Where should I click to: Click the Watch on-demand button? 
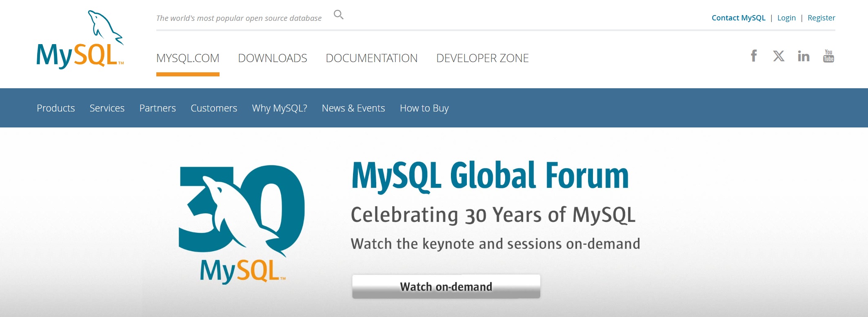[446, 286]
